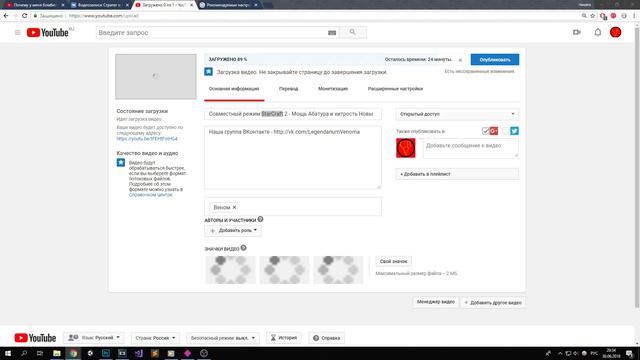Viewport: 640px width, 360px height.
Task: Open Visual Studio from the taskbar
Action: (x=138, y=353)
